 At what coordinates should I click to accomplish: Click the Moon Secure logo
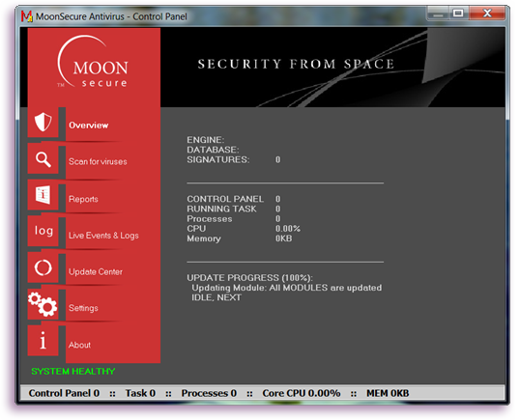tap(93, 62)
